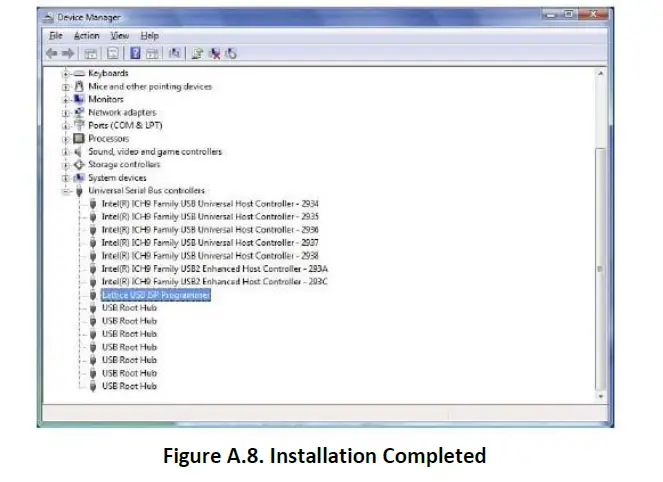
Task: Open the Action menu
Action: pos(87,36)
